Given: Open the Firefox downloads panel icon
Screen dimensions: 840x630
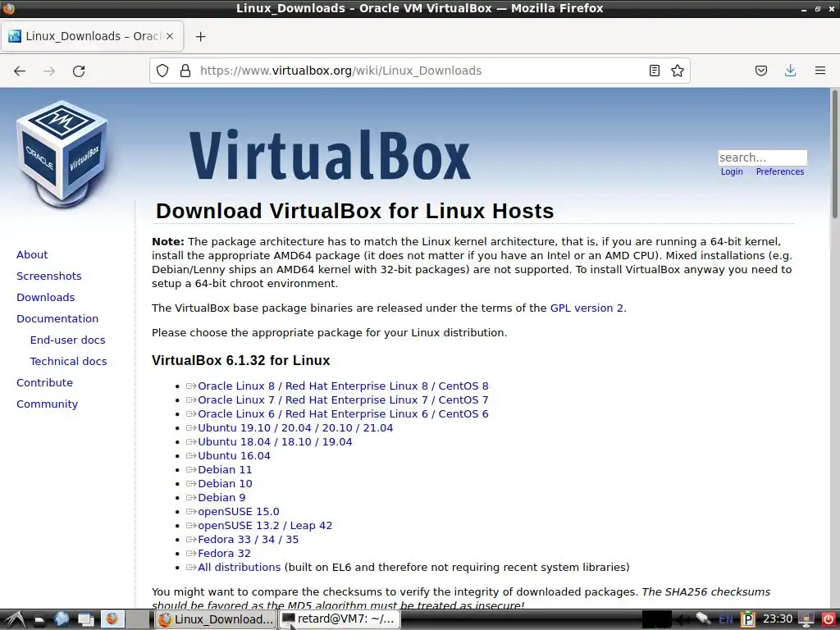Looking at the screenshot, I should pos(790,71).
